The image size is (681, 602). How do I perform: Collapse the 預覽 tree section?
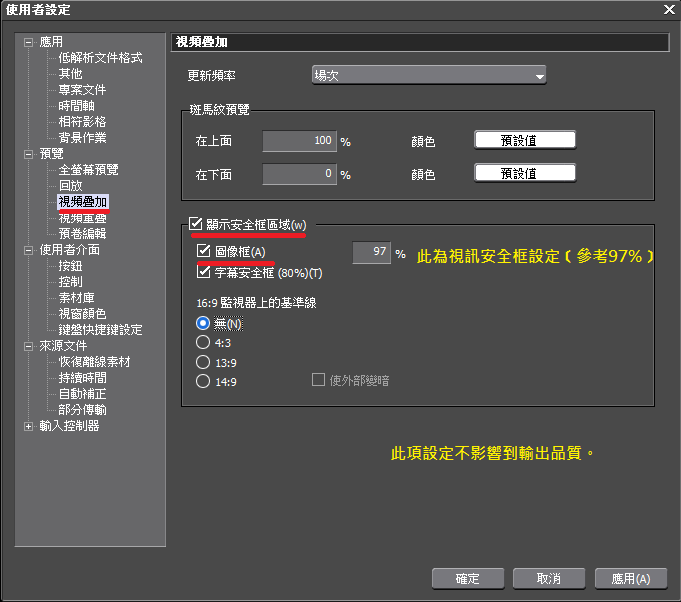[x=28, y=154]
